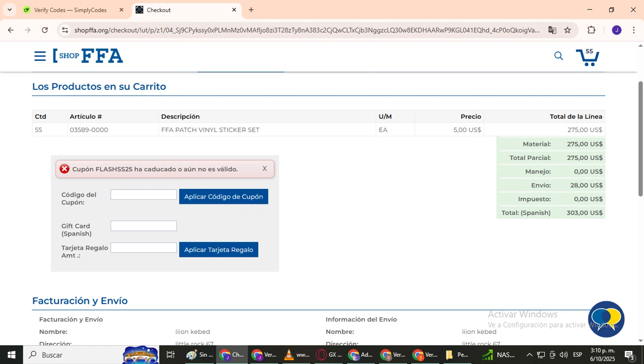Click the browser forward arrow
Viewport: 644px width, 364px height.
(x=27, y=30)
